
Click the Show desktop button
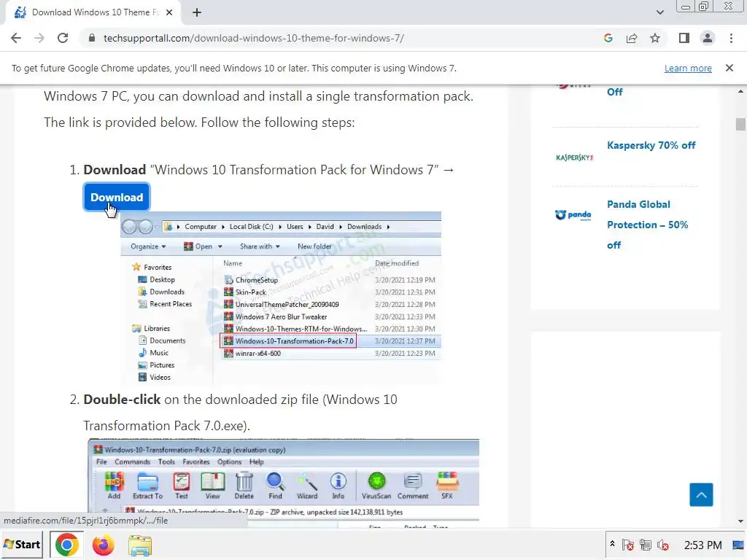click(738, 545)
